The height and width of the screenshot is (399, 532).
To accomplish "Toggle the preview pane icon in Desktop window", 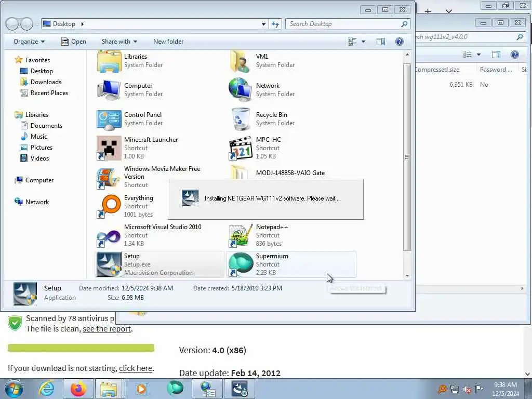I will (381, 42).
